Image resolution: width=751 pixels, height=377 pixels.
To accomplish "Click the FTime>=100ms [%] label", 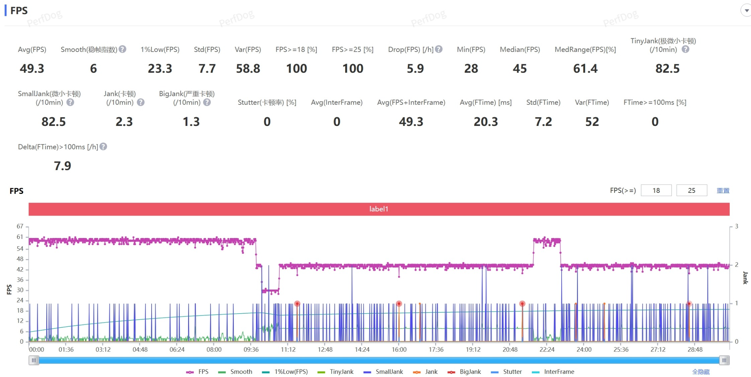I will (655, 103).
